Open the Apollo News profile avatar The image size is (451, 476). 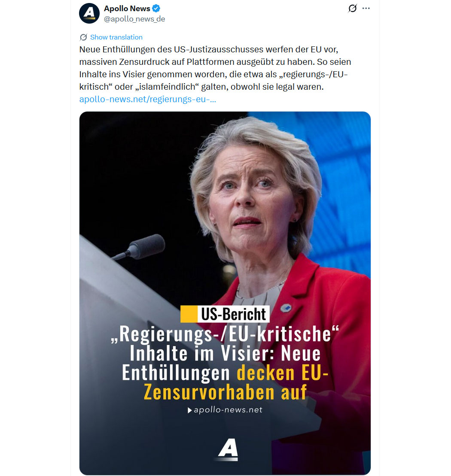[89, 13]
